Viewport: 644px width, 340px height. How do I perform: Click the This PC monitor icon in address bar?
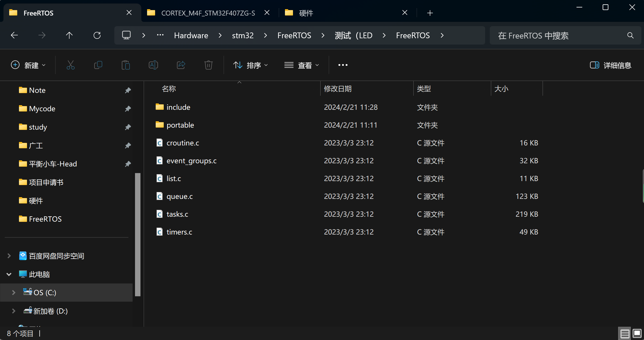(x=126, y=35)
